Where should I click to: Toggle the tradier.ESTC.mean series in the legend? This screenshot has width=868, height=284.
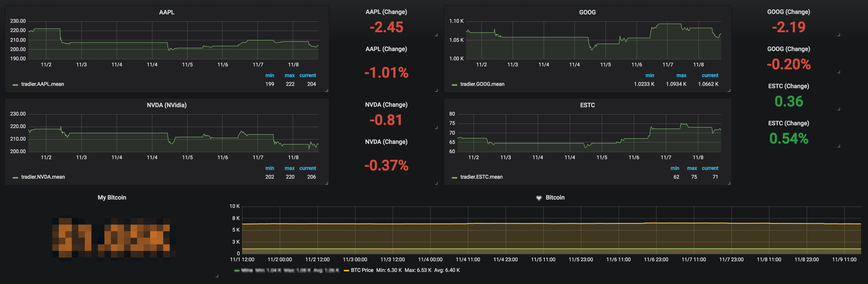(x=481, y=177)
